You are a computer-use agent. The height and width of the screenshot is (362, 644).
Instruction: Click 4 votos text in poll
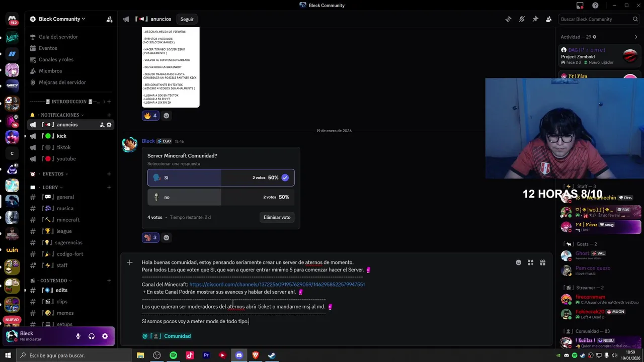154,217
